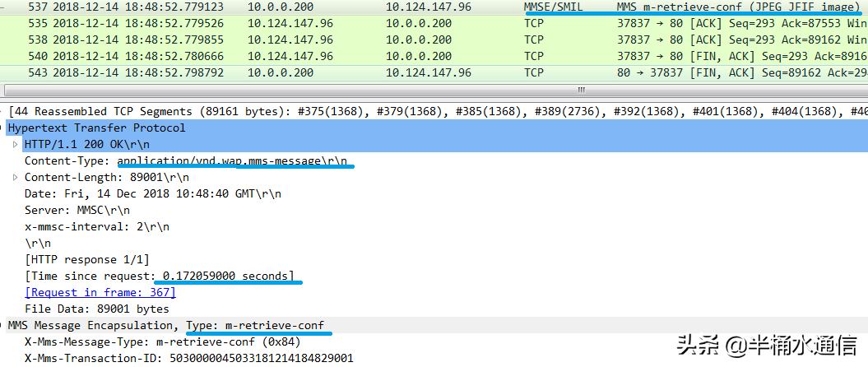Expand the Content-Length: 89001 field

pyautogui.click(x=15, y=178)
